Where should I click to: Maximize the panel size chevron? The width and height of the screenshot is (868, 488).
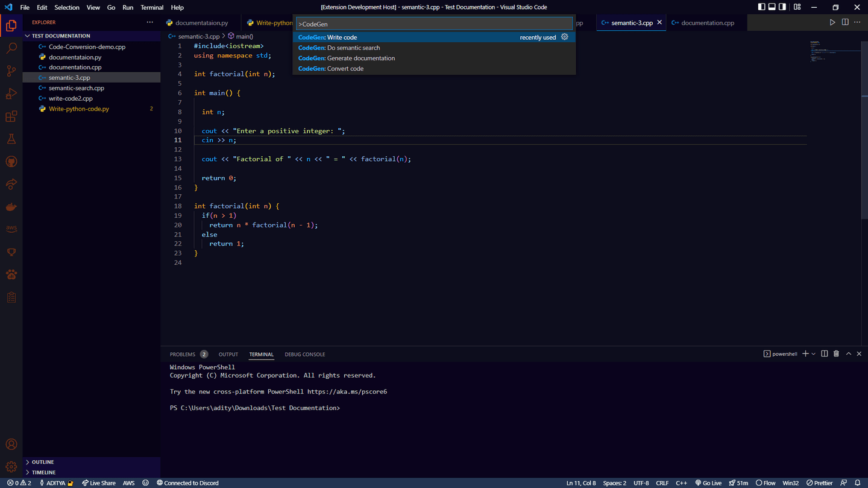coord(848,354)
